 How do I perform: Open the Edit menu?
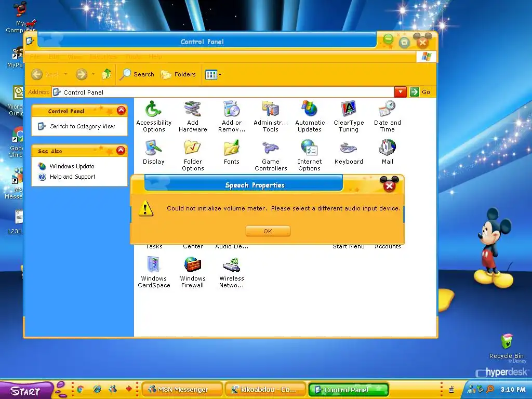pyautogui.click(x=54, y=57)
